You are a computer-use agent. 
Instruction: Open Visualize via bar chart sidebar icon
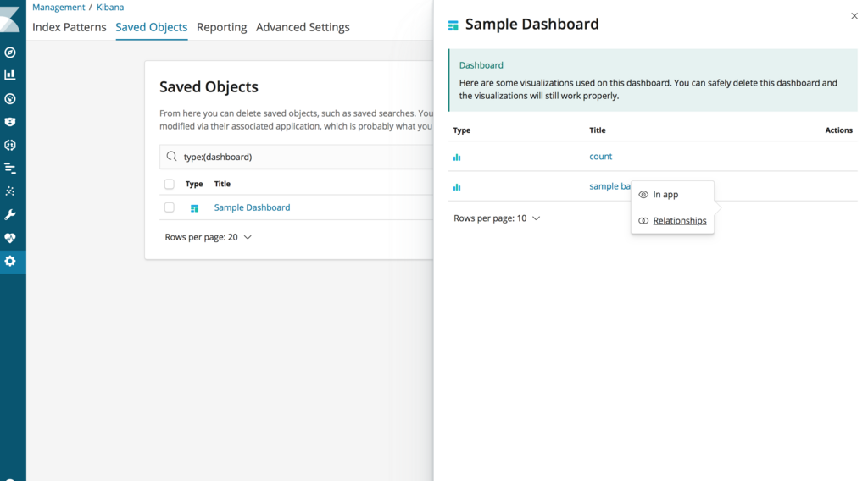pyautogui.click(x=10, y=75)
